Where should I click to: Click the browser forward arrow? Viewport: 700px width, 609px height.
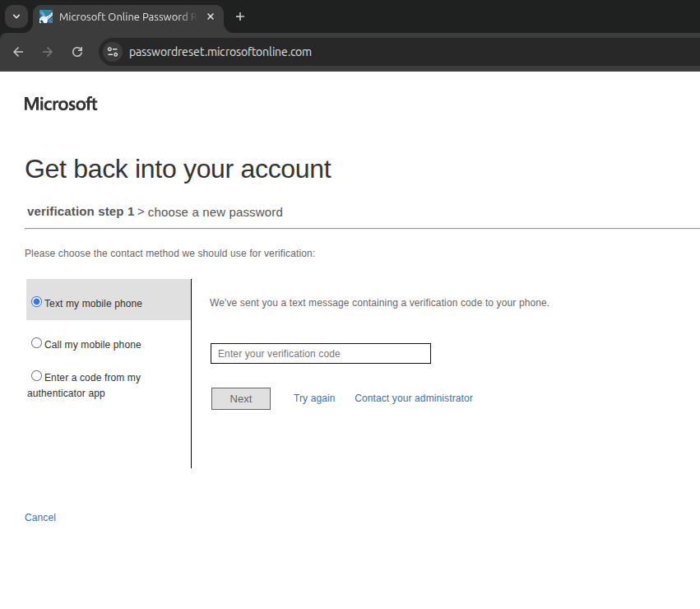point(48,52)
